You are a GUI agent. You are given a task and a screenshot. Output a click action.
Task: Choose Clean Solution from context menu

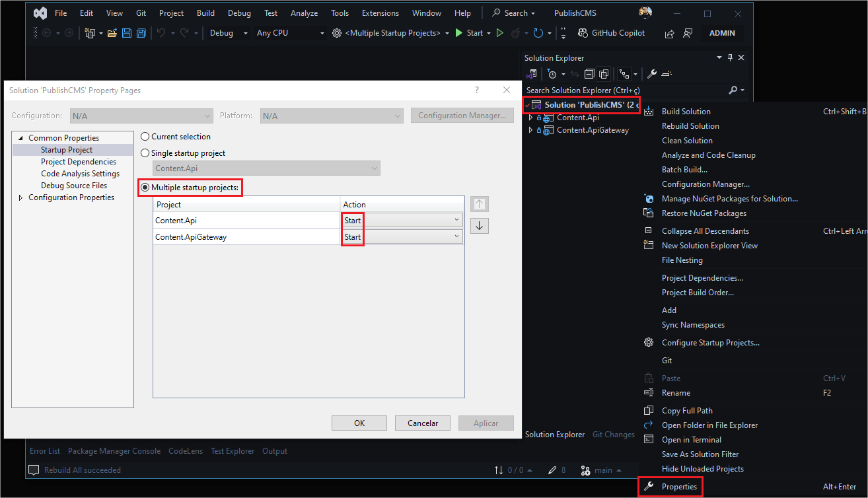(x=687, y=141)
